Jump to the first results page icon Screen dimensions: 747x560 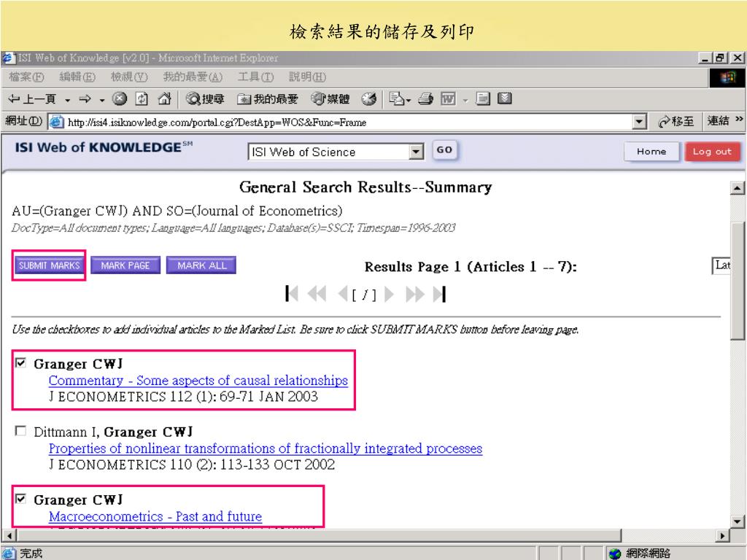pyautogui.click(x=292, y=293)
